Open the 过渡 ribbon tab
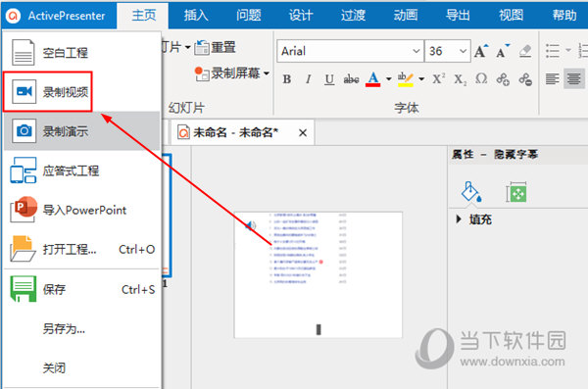This screenshot has height=389, width=588. point(353,16)
